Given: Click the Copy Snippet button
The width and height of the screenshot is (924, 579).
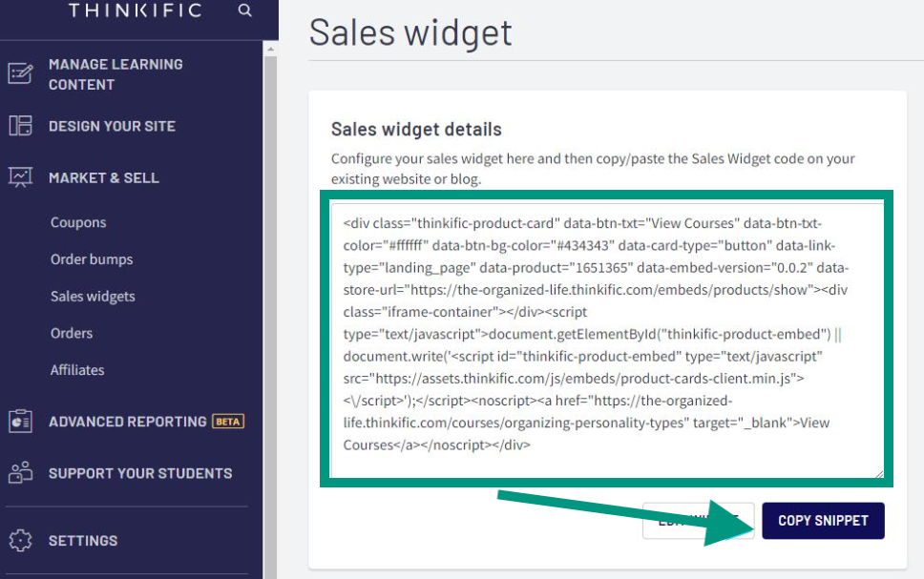Looking at the screenshot, I should [x=823, y=521].
